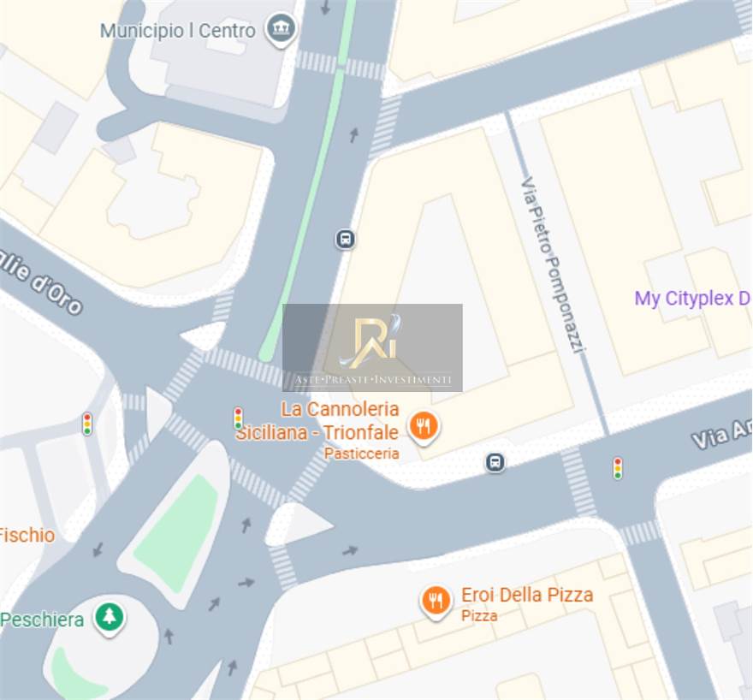Click traffic light below Via Pietro Pomponazzi
753x700 pixels.
pyautogui.click(x=618, y=468)
